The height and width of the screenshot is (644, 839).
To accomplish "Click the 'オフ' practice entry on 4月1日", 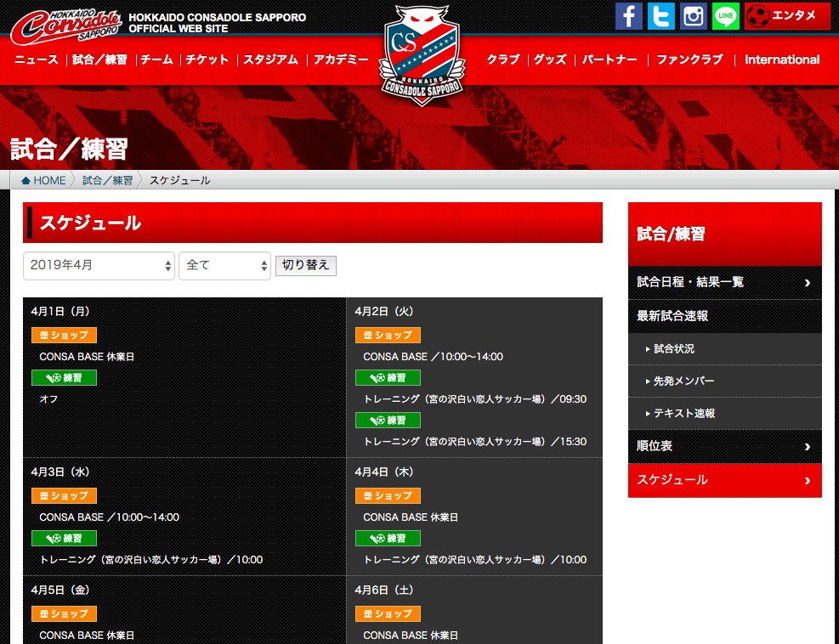I will 48,399.
